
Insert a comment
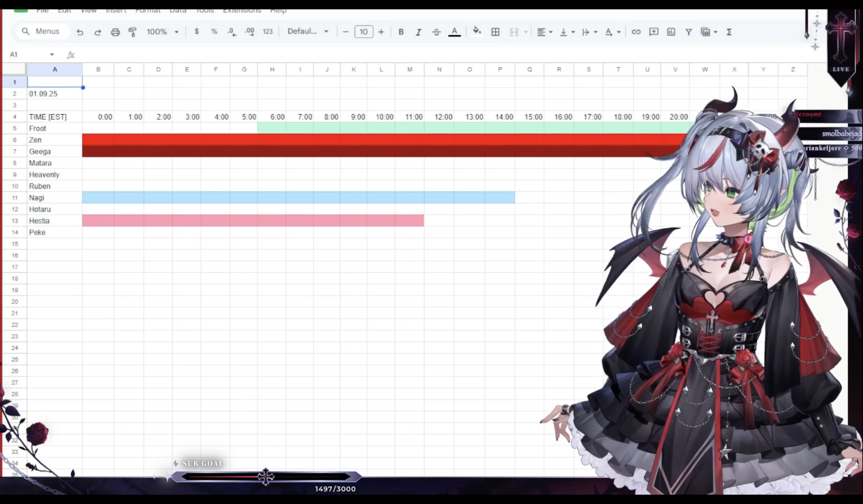pos(654,32)
